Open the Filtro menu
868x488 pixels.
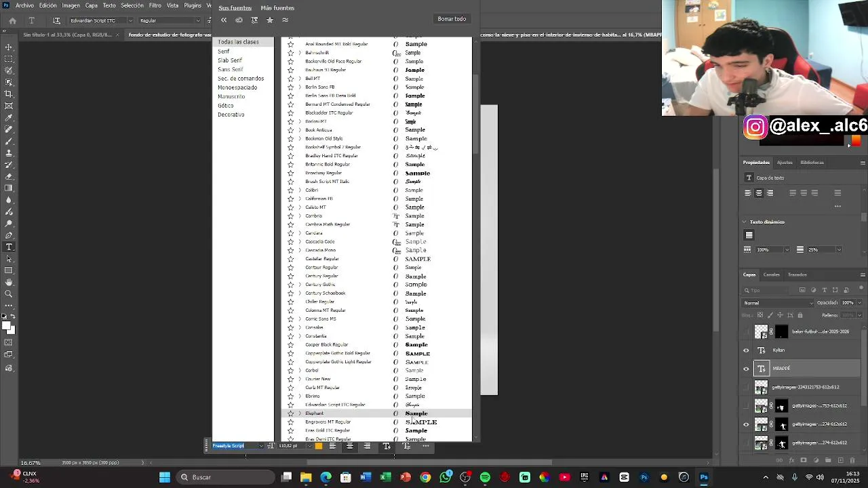(x=155, y=5)
